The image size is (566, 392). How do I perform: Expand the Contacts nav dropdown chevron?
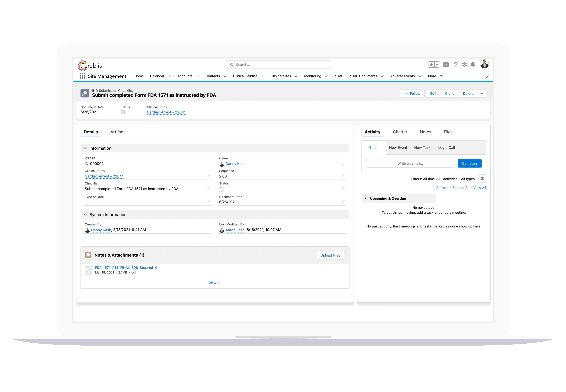click(225, 76)
